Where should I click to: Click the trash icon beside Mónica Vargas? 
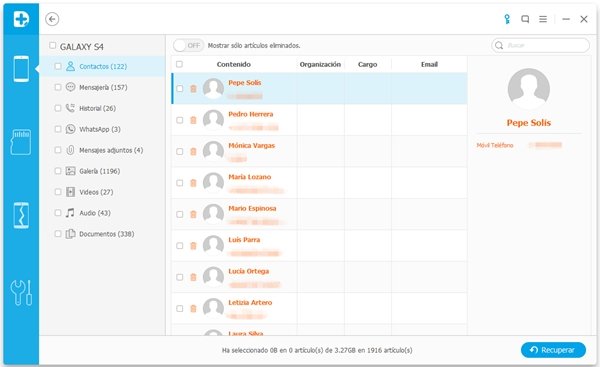(x=193, y=152)
